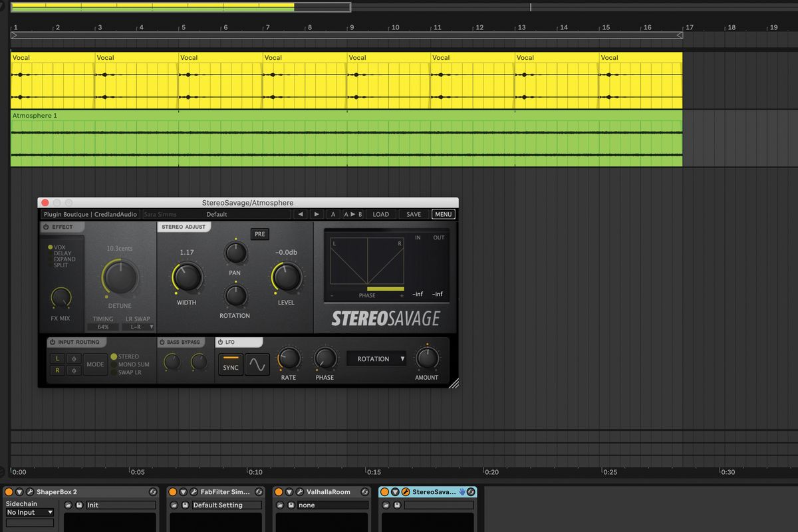Open the StereoSavage MENU

point(443,214)
